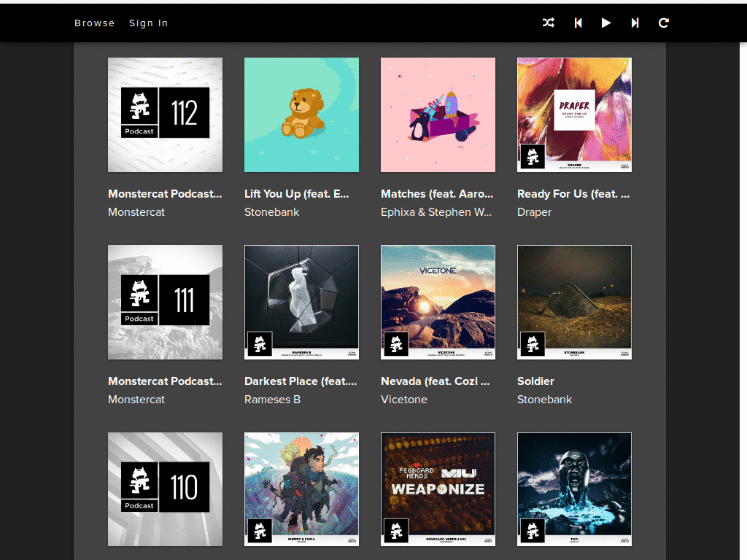The height and width of the screenshot is (560, 747).
Task: Open artist Monstercat under Podcast 112
Action: (136, 212)
